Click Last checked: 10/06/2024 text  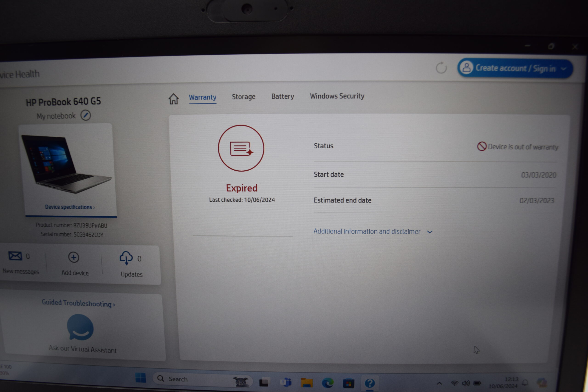tap(242, 200)
